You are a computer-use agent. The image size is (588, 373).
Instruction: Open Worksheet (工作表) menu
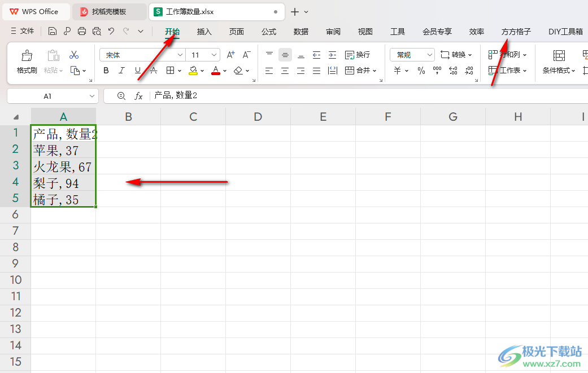[507, 71]
